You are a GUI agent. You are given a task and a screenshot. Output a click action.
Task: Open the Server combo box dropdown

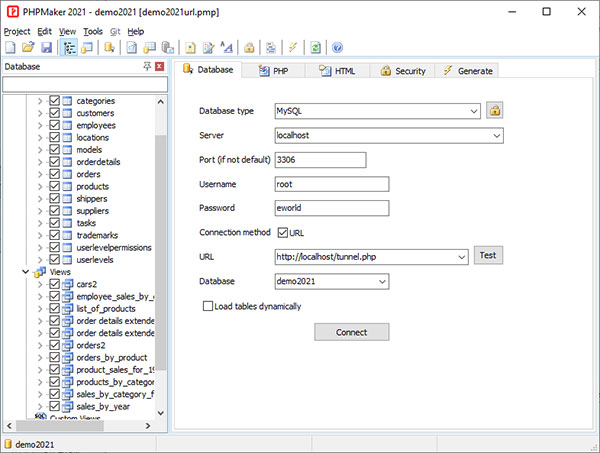tap(496, 135)
